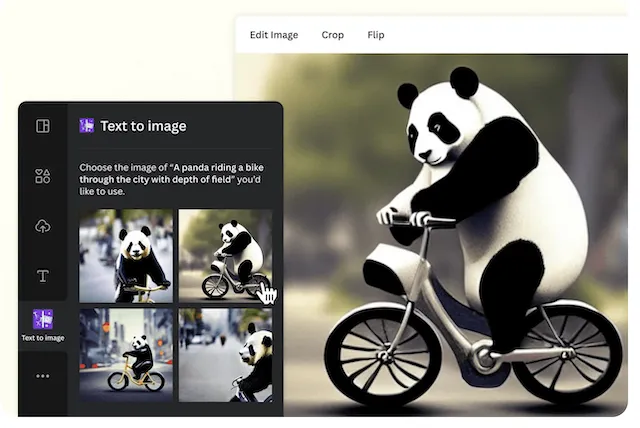Select Flip in the top toolbar
640x428 pixels.
[375, 35]
